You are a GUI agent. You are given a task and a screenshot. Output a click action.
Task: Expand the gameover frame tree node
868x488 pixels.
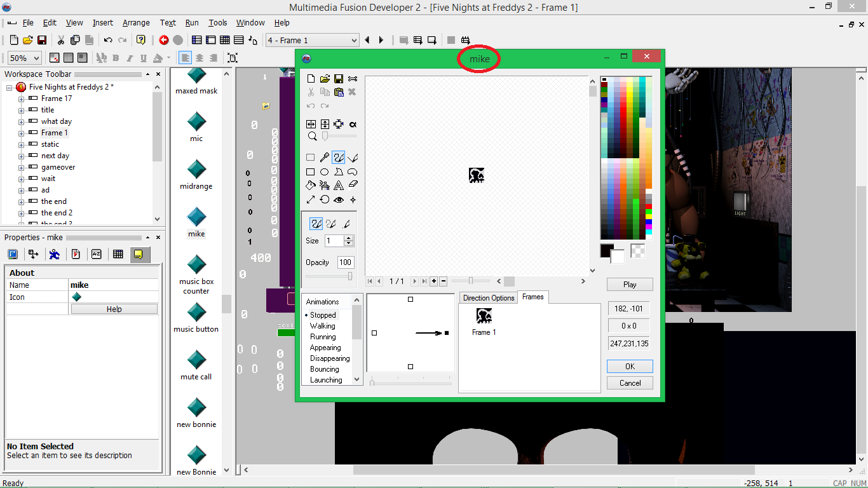(x=21, y=167)
